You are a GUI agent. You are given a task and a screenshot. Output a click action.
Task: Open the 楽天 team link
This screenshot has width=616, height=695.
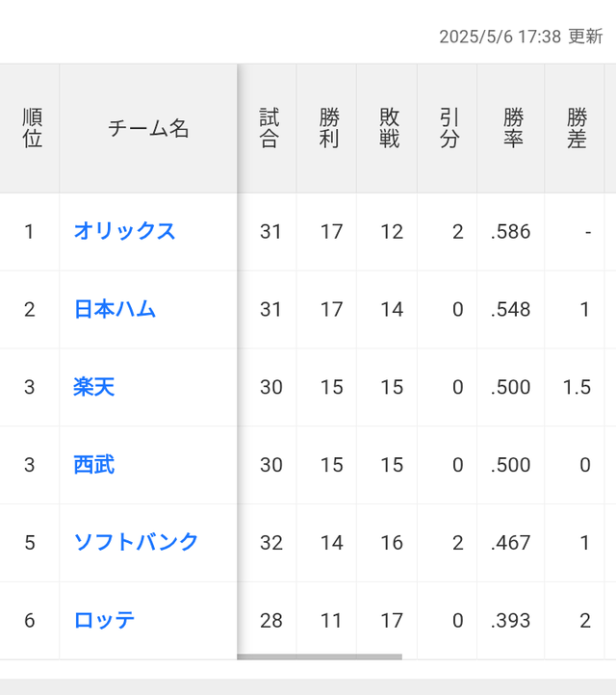click(x=94, y=387)
